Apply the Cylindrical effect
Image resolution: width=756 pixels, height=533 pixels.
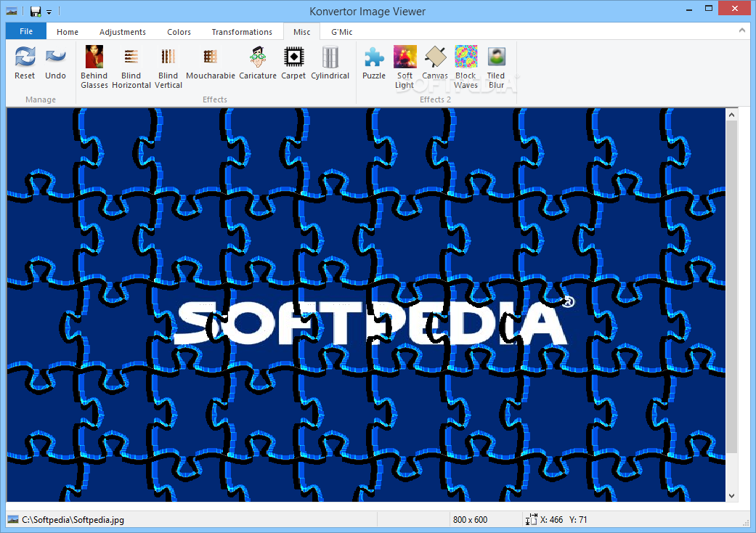click(330, 63)
